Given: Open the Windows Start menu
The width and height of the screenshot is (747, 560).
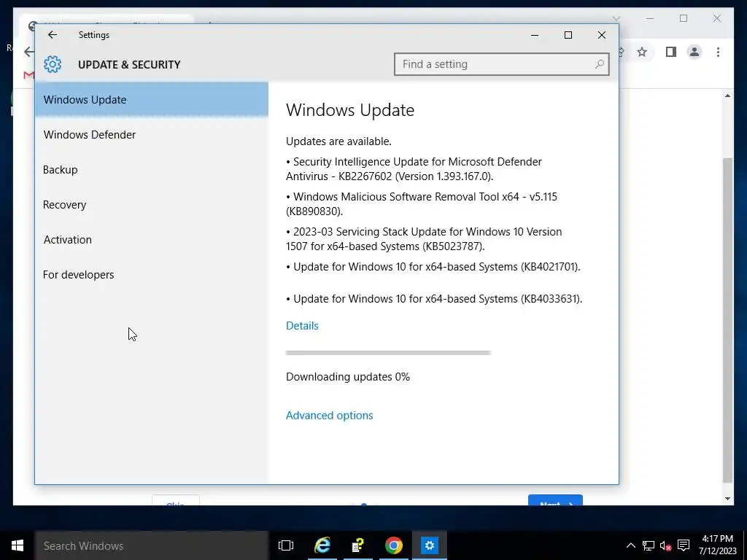Looking at the screenshot, I should click(18, 545).
